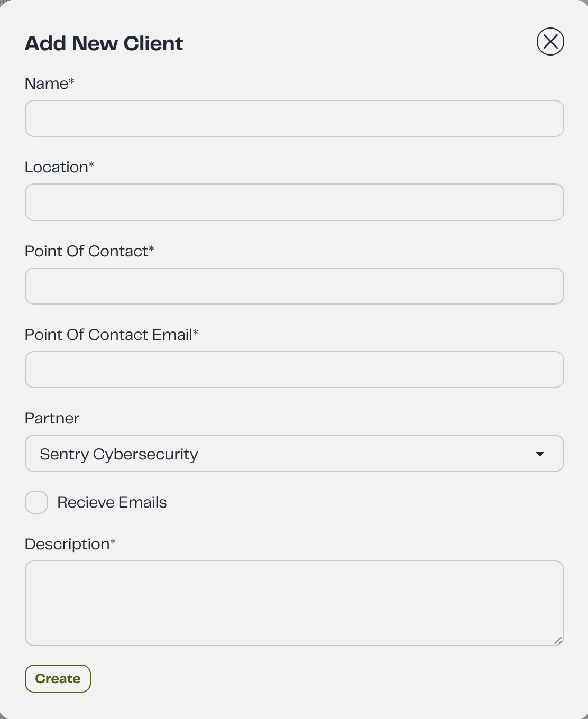Submit the form via Create
Image resolution: width=588 pixels, height=719 pixels.
58,678
